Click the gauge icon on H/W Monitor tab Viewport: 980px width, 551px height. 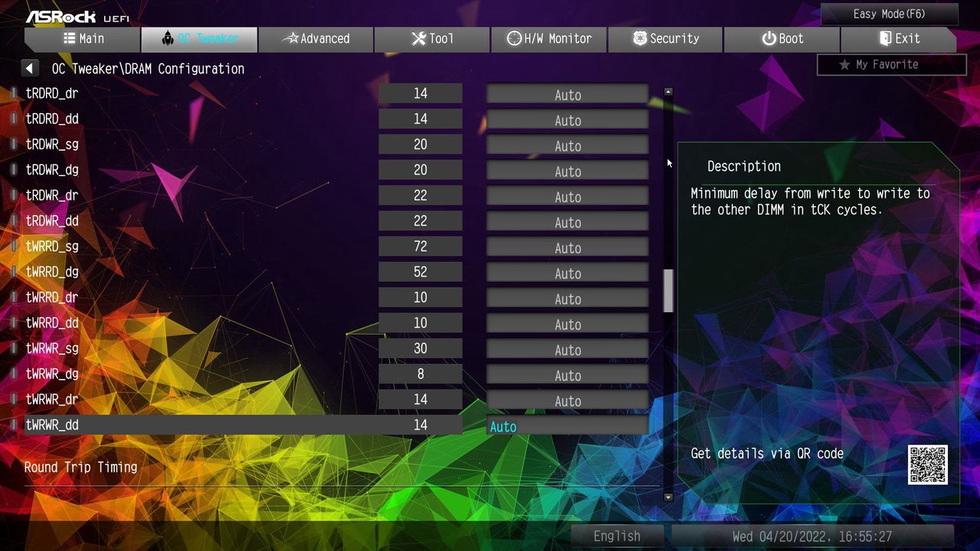514,38
